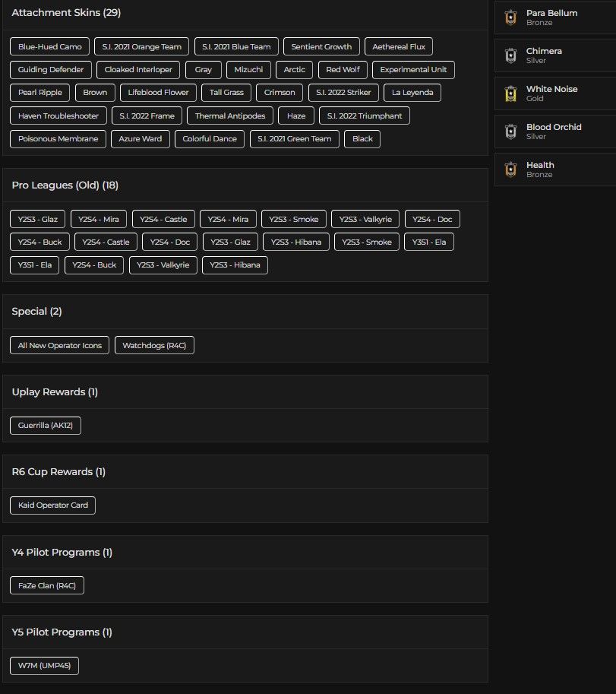
Task: Select the W7M (UMP45) tag
Action: pos(44,666)
